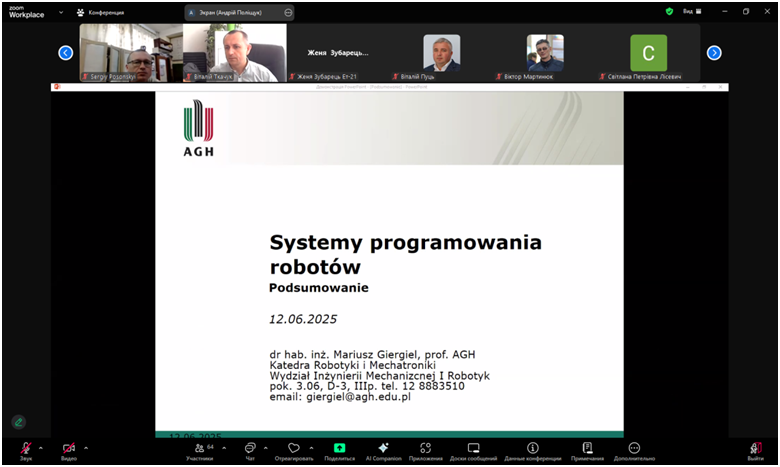Click the Zoom Workplace logo
The height and width of the screenshot is (467, 780).
click(x=26, y=12)
